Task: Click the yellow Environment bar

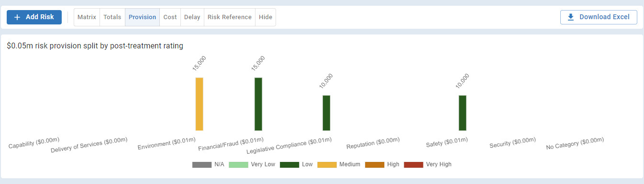Action: click(x=199, y=104)
